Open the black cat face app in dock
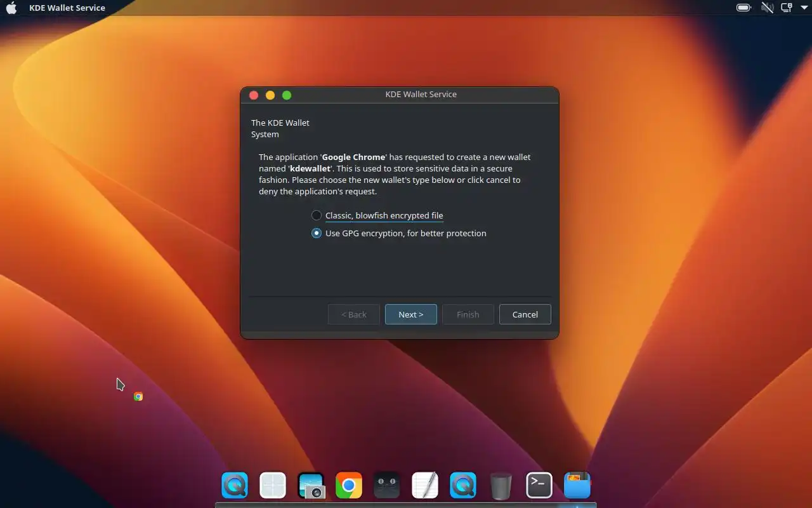The width and height of the screenshot is (812, 508). pyautogui.click(x=387, y=486)
